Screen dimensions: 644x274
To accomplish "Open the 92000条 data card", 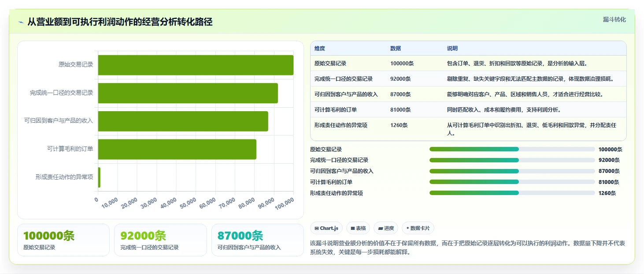I will coord(160,240).
